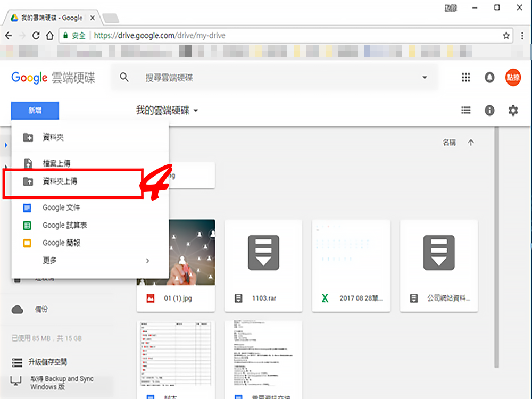Click 已使用 85 MB storage text
The height and width of the screenshot is (399, 532).
coord(46,338)
